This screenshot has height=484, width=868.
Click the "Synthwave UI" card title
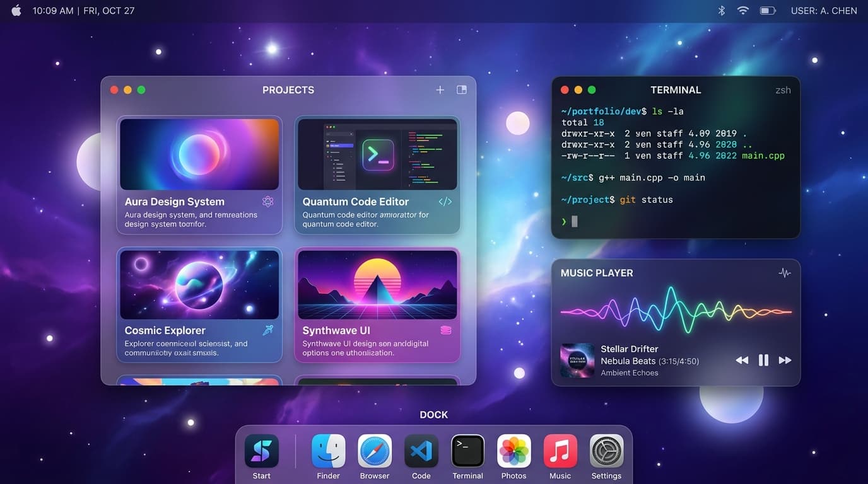point(336,330)
